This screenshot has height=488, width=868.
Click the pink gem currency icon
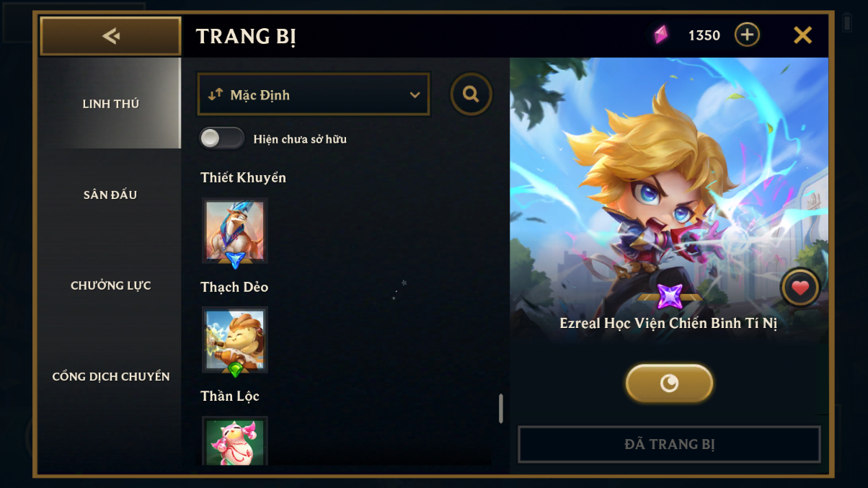[661, 35]
